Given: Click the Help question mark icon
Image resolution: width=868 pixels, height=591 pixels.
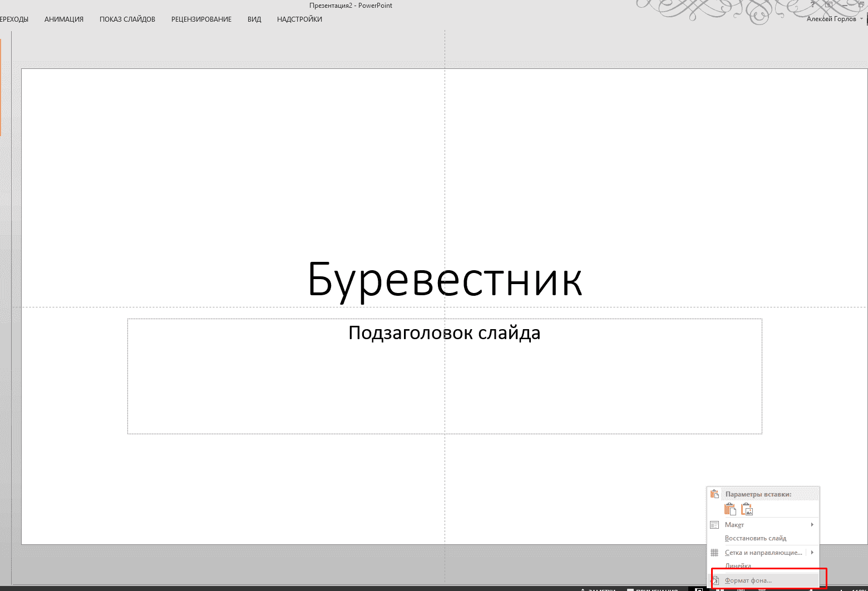Looking at the screenshot, I should click(x=812, y=4).
